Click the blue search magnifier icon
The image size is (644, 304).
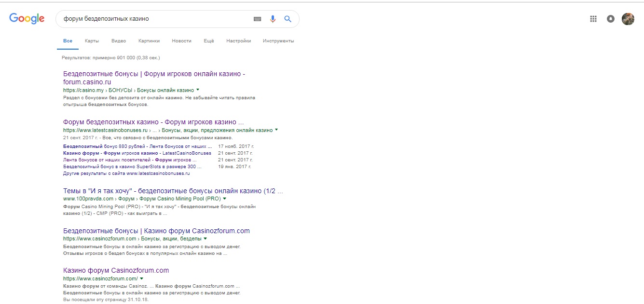pos(288,19)
